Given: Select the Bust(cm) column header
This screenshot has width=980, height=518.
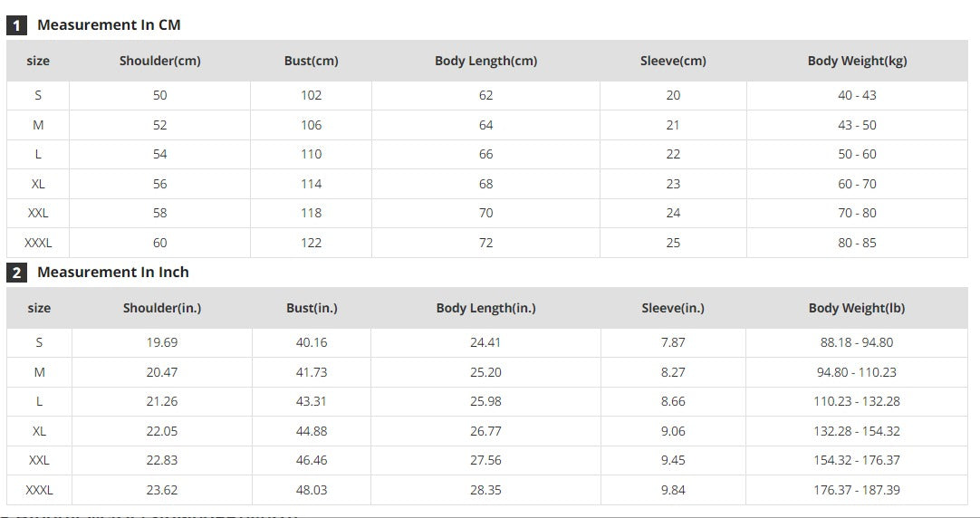Looking at the screenshot, I should coord(311,62).
